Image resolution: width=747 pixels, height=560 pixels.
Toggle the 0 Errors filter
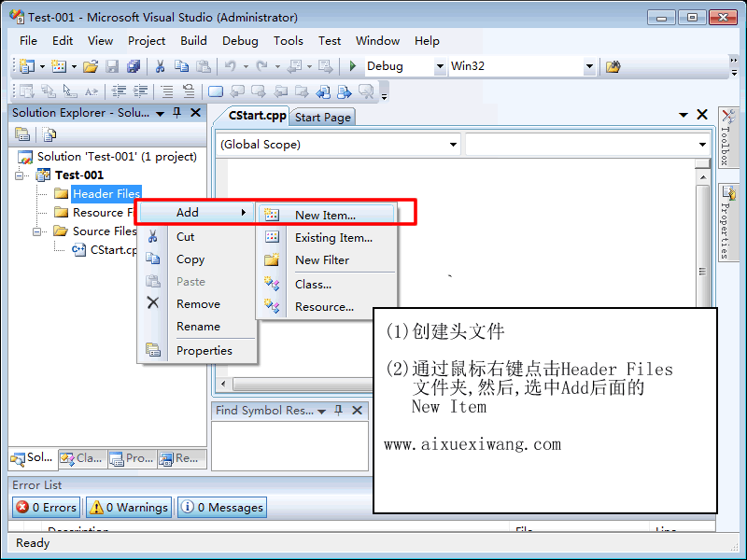point(47,508)
